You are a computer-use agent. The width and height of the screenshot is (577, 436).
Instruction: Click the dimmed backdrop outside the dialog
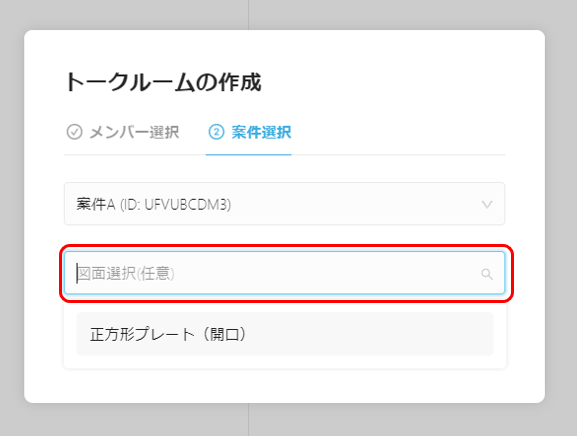pos(561,221)
